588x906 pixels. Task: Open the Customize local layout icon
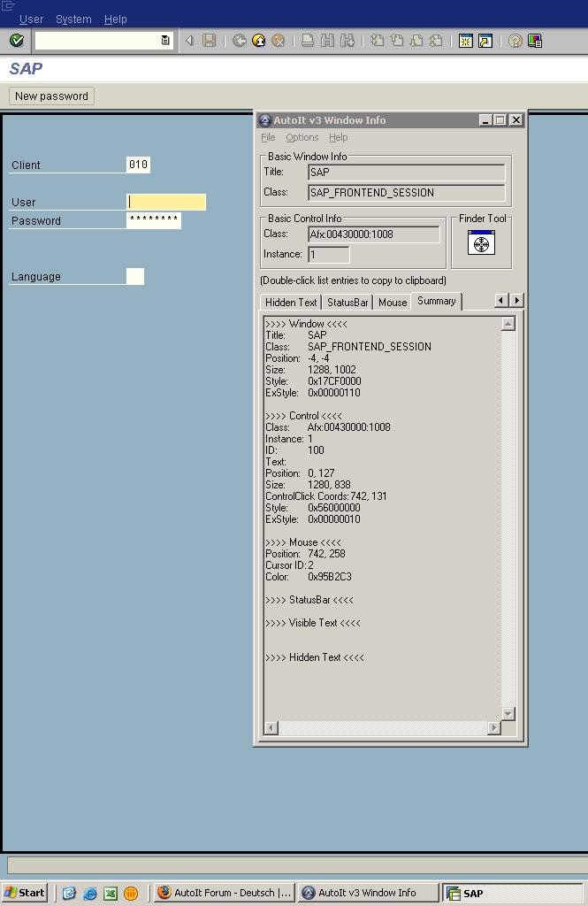tap(535, 41)
